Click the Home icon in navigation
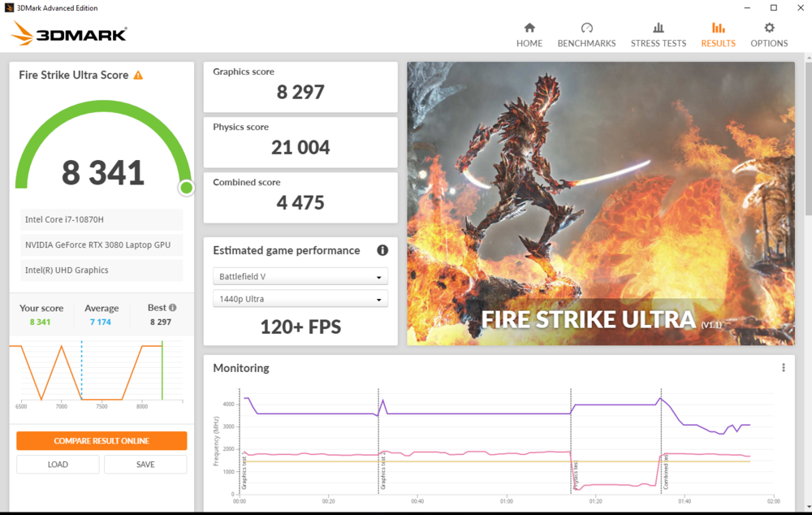 (x=529, y=28)
